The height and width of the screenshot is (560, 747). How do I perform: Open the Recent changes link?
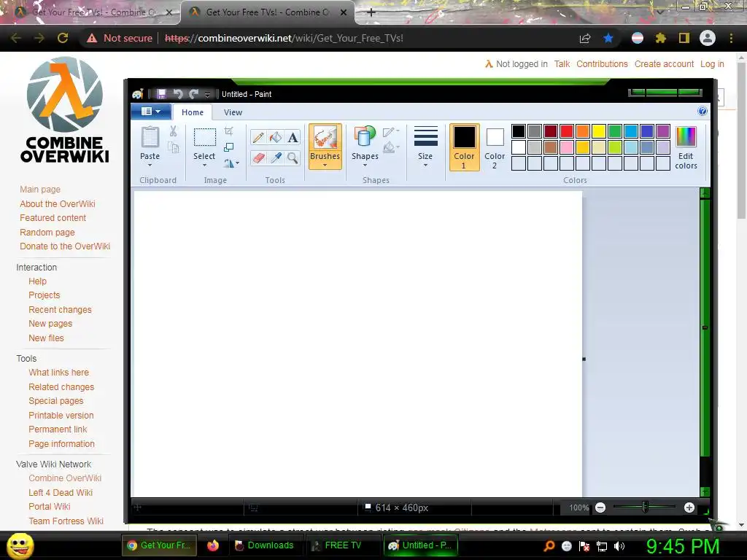pyautogui.click(x=60, y=309)
